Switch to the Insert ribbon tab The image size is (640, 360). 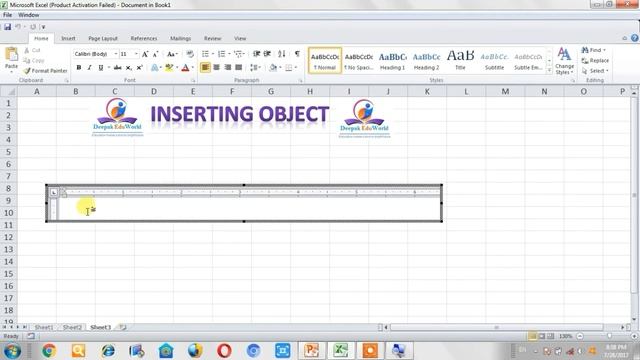[x=68, y=38]
